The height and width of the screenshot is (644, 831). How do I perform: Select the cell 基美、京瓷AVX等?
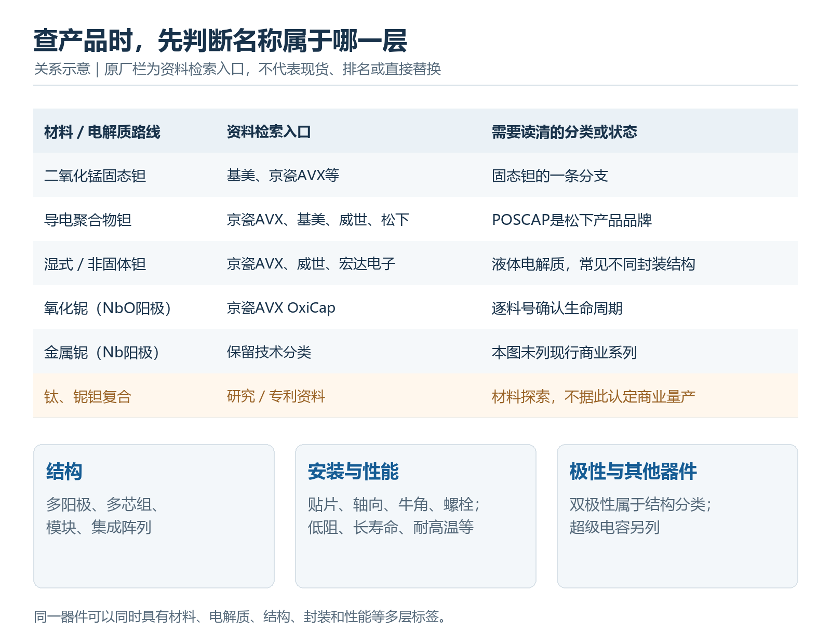[x=283, y=176]
